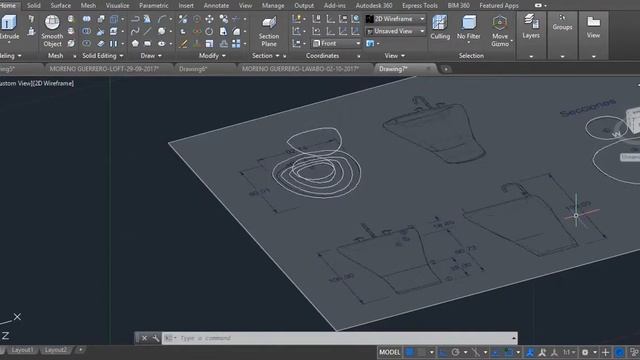This screenshot has height=360, width=640.
Task: Click the Solid Union icon
Action: (87, 19)
